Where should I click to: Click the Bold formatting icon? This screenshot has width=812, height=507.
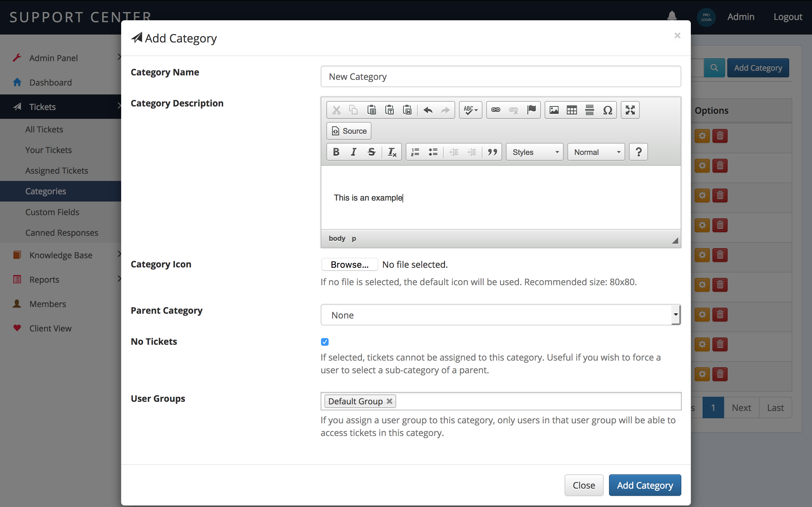click(x=336, y=152)
